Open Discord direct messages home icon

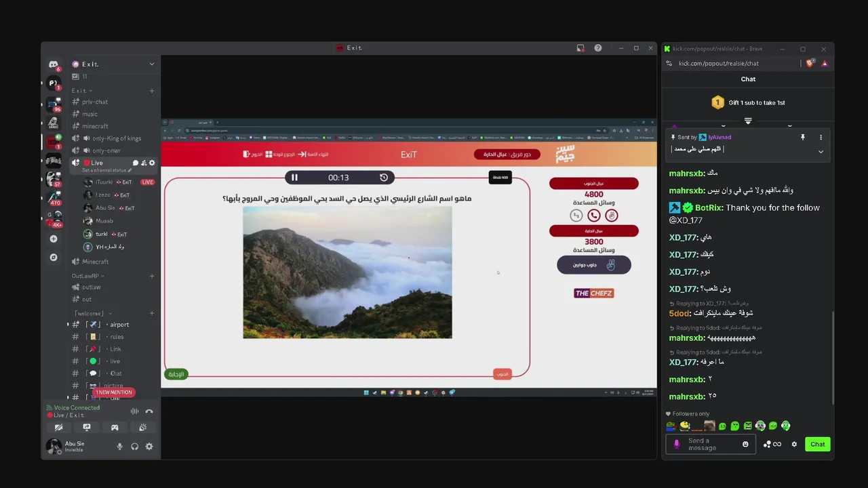point(54,64)
